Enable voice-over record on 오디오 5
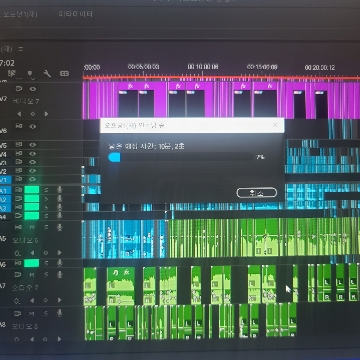Screen dimensions: 360x360 click(60, 227)
